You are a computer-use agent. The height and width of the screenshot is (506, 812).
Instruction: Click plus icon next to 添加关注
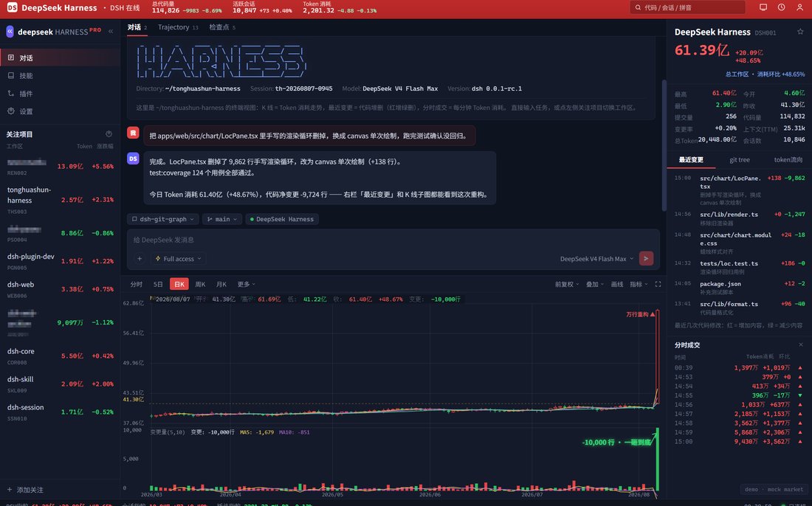[10, 490]
